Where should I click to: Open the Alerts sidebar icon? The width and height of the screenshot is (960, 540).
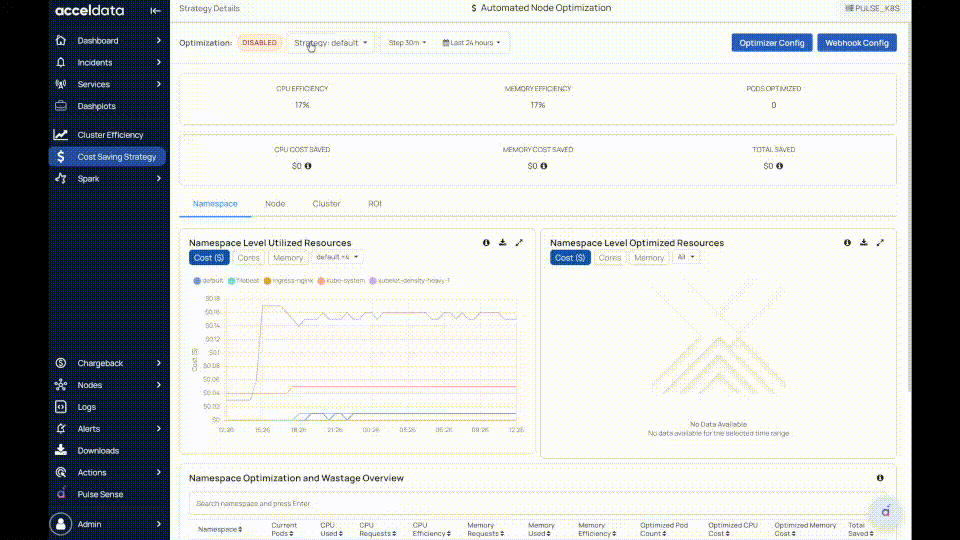point(61,429)
